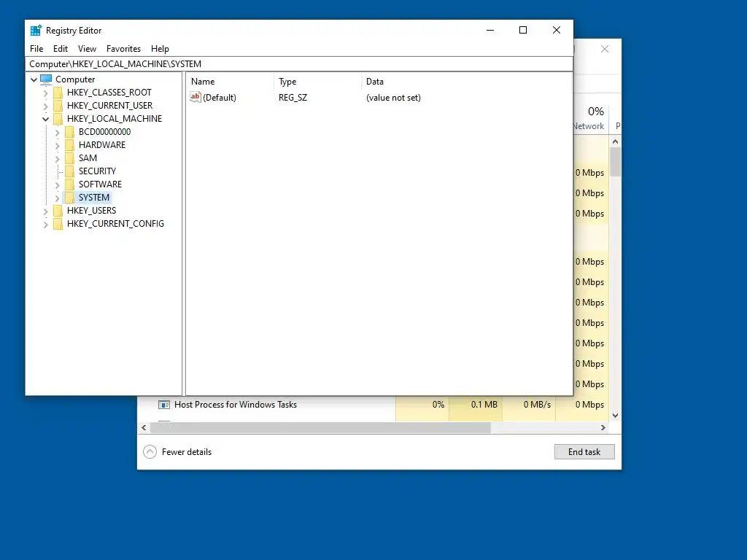Click the Network column header in Task Manager
747x560 pixels.
click(x=591, y=119)
